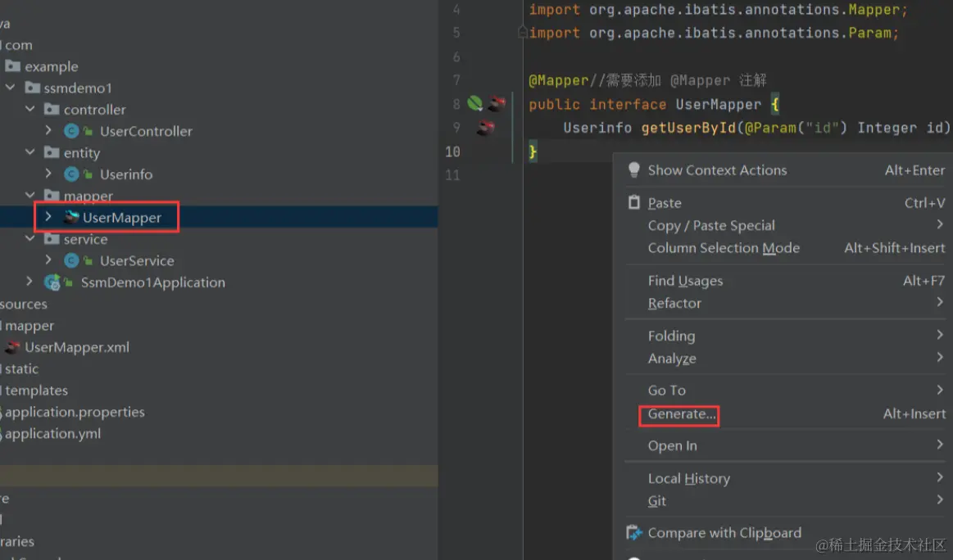Click the controller package folder icon

coord(52,110)
